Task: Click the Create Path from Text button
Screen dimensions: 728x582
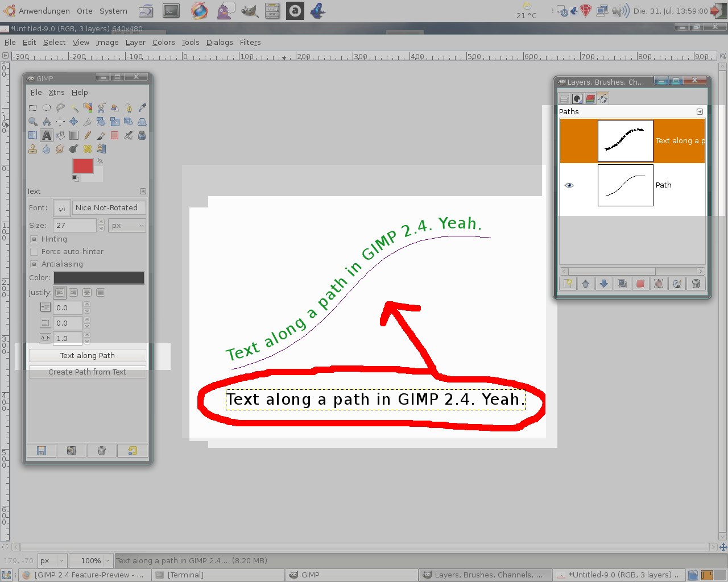Action: [88, 372]
